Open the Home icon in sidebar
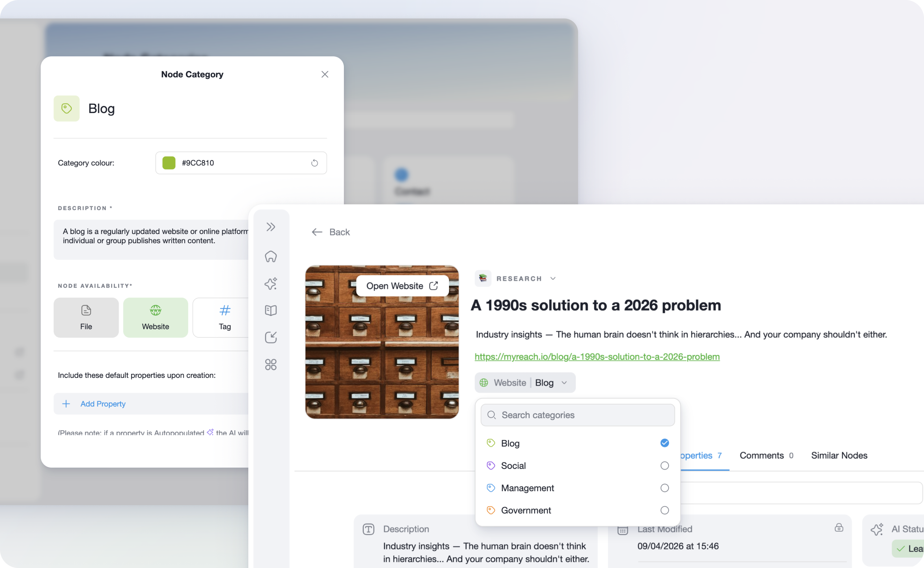Screen dimensions: 924x568 (x=271, y=257)
